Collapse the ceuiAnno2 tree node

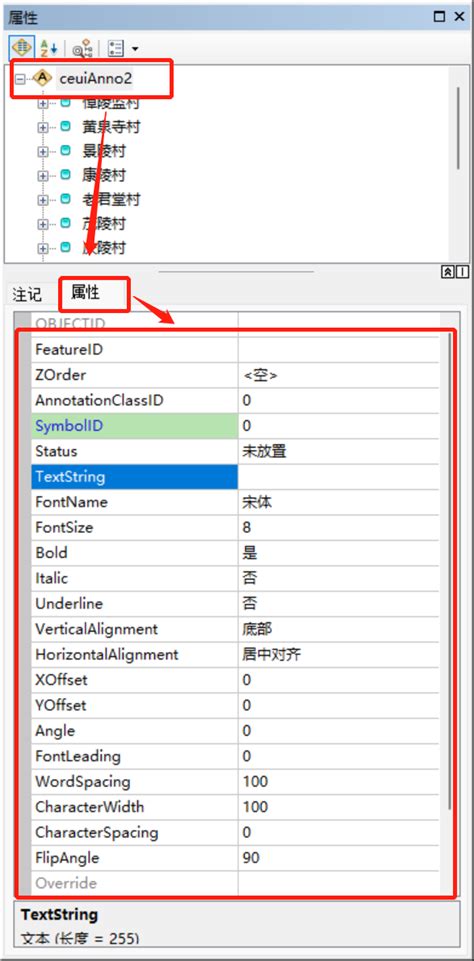pyautogui.click(x=20, y=79)
